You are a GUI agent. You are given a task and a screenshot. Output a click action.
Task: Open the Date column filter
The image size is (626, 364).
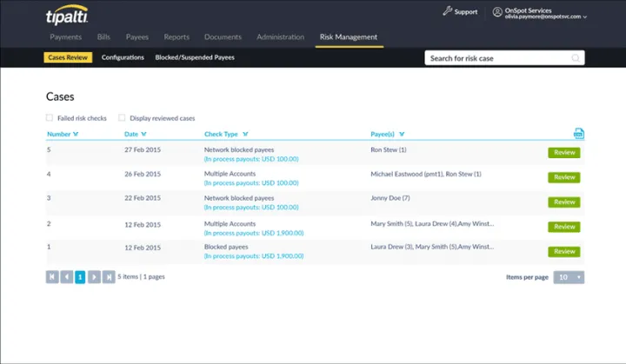pos(143,135)
